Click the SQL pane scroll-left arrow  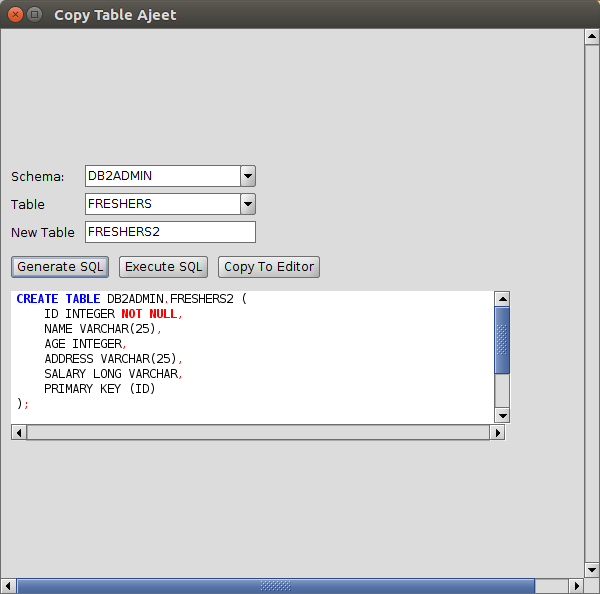[x=18, y=433]
